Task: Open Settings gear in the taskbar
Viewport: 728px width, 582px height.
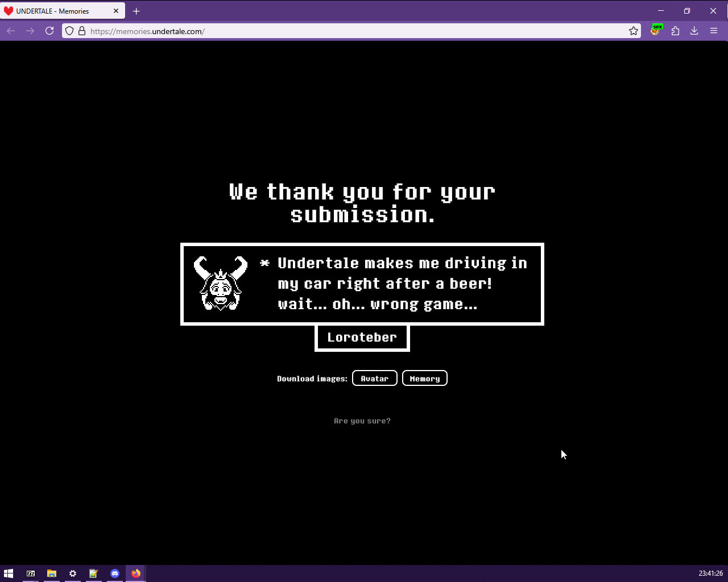Action: pos(73,573)
